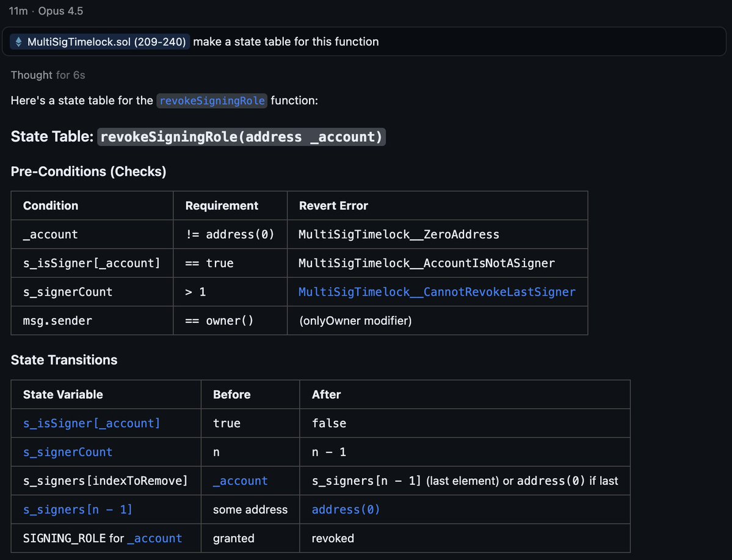Click the prompt text 'make a state table for this function'
Screen dimensions: 732x560
[x=286, y=42]
